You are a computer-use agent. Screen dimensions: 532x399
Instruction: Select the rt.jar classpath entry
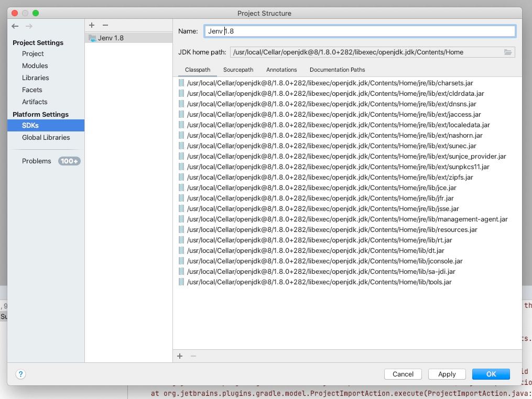click(319, 240)
